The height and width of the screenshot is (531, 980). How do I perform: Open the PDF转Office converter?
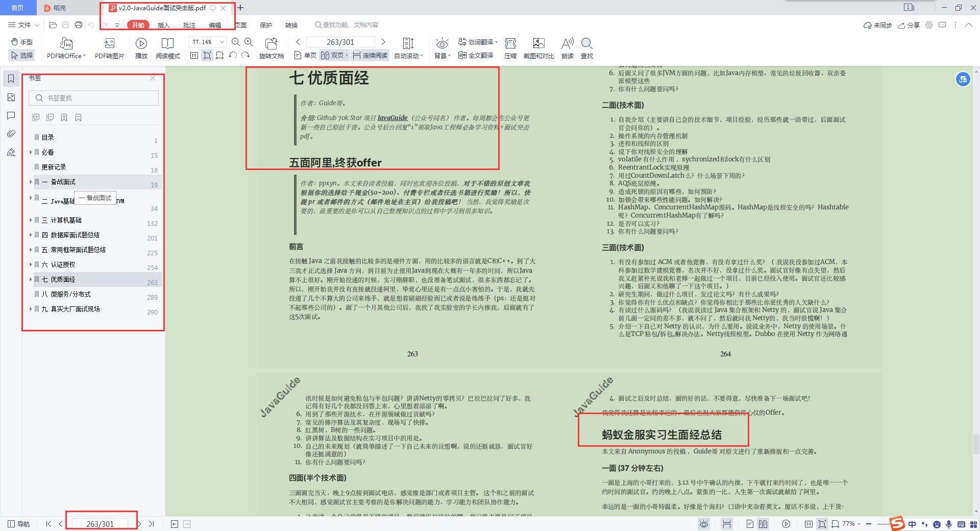pos(66,49)
